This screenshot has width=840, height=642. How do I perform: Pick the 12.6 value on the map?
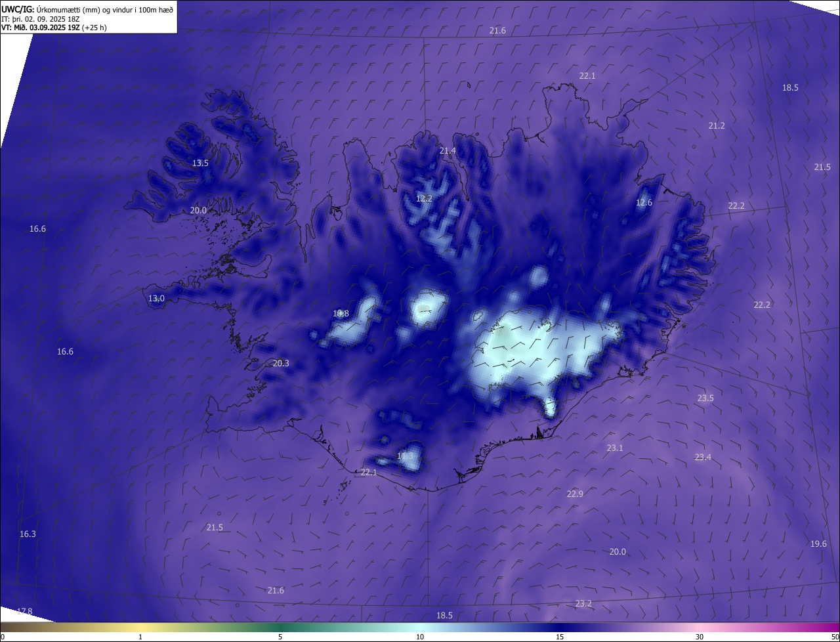644,203
